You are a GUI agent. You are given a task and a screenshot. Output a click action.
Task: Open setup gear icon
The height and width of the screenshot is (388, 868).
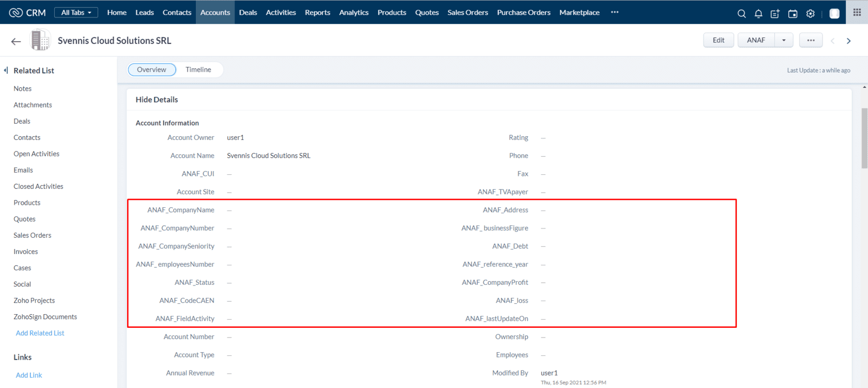click(x=810, y=14)
